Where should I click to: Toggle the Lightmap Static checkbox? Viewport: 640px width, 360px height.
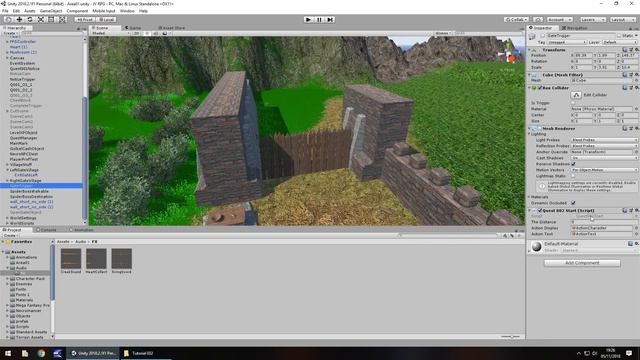click(x=573, y=176)
